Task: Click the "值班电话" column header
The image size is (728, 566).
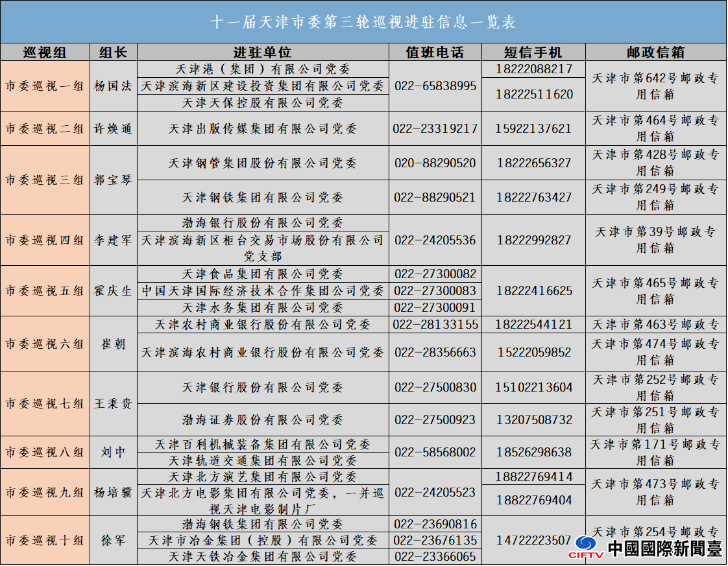Action: [x=435, y=53]
